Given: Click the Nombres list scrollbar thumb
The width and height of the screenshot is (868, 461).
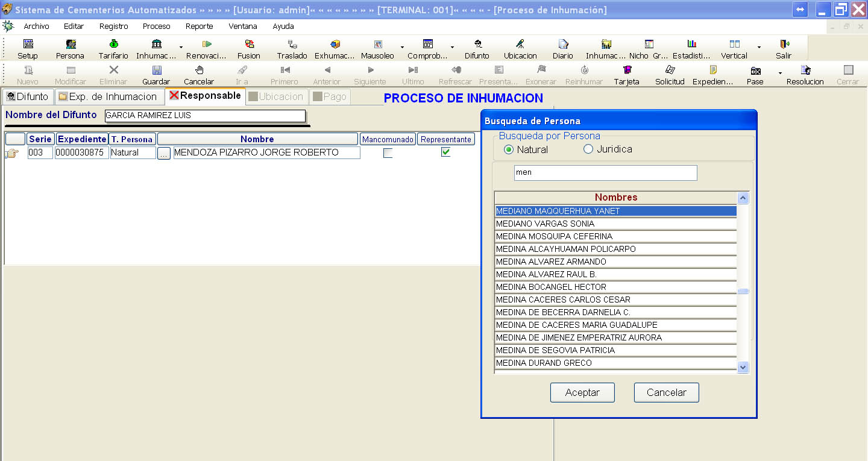Looking at the screenshot, I should coord(743,291).
